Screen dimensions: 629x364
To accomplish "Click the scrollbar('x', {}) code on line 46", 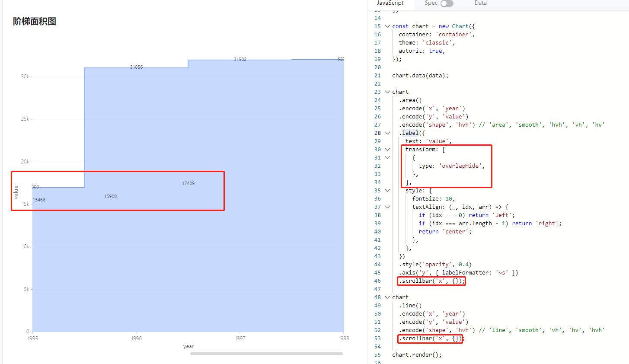I will tap(431, 281).
